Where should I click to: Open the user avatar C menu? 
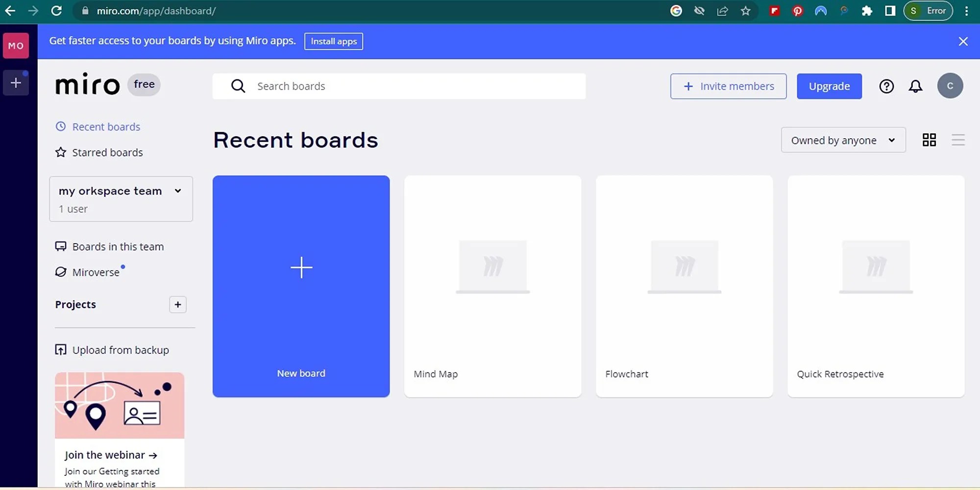[x=950, y=86]
